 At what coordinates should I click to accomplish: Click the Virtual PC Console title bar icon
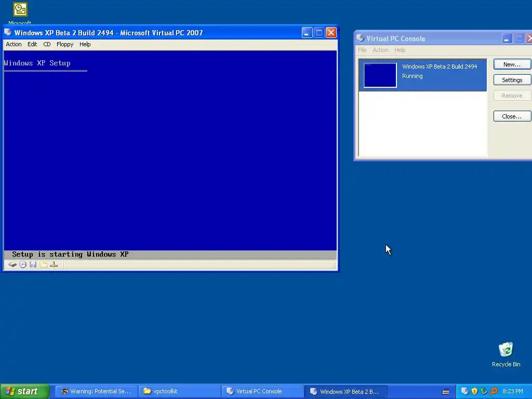pyautogui.click(x=361, y=38)
